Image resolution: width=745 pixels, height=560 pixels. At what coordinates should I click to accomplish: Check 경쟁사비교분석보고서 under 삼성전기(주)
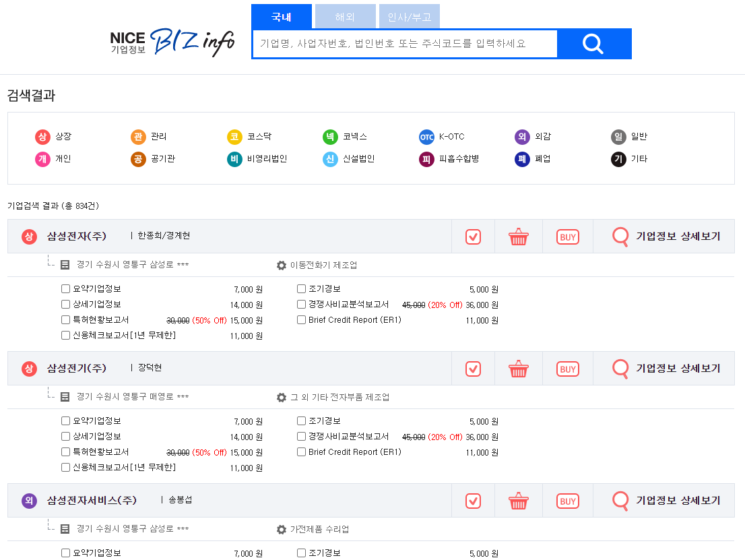click(302, 437)
